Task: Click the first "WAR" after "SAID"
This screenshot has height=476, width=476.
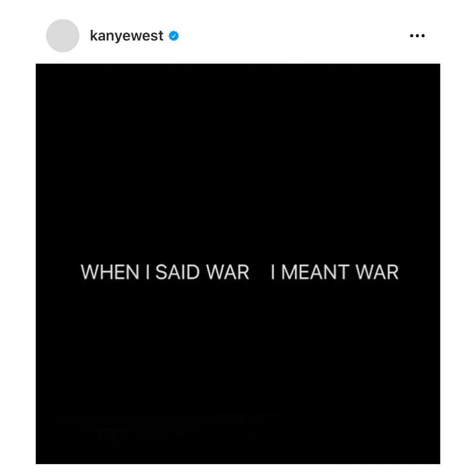Action: [228, 272]
